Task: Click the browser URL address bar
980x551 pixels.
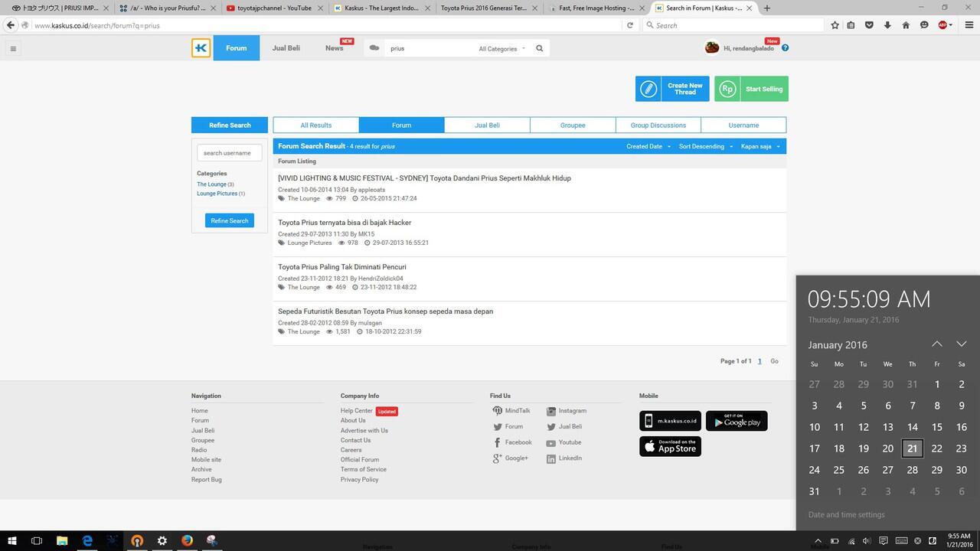Action: point(322,25)
